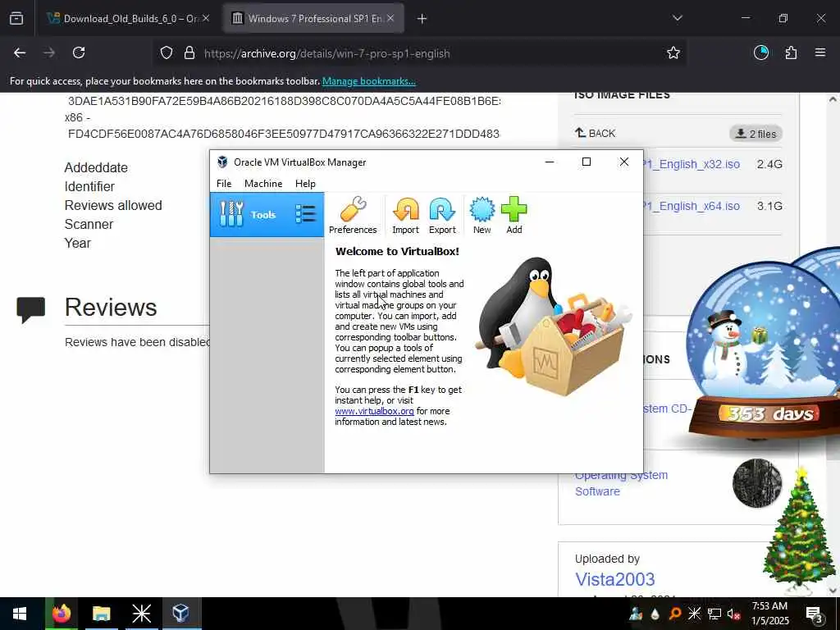Click the Import appliance icon
The width and height of the screenshot is (840, 630).
pos(405,215)
